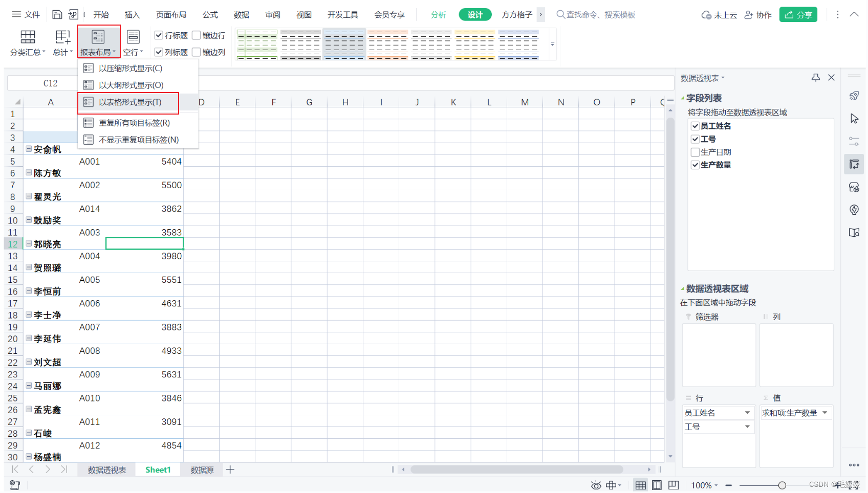The height and width of the screenshot is (493, 868).
Task: Apply the green pivot style thumbnail
Action: (x=257, y=44)
